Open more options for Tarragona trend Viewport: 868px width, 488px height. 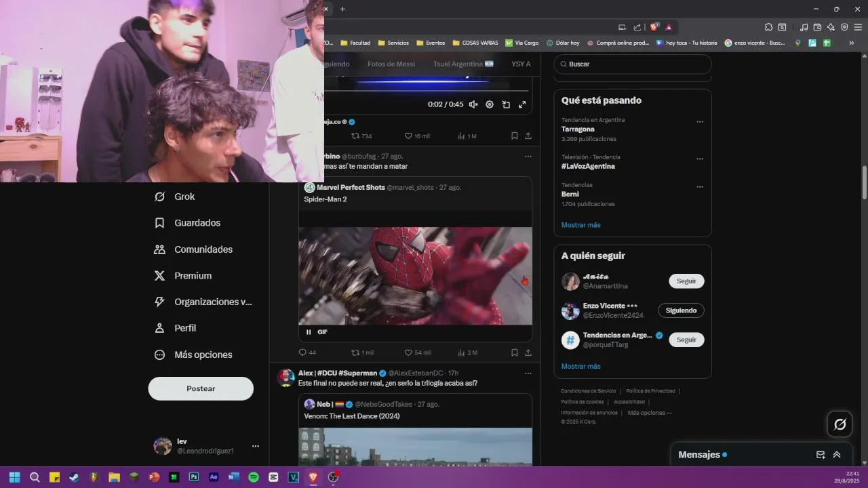coord(700,122)
